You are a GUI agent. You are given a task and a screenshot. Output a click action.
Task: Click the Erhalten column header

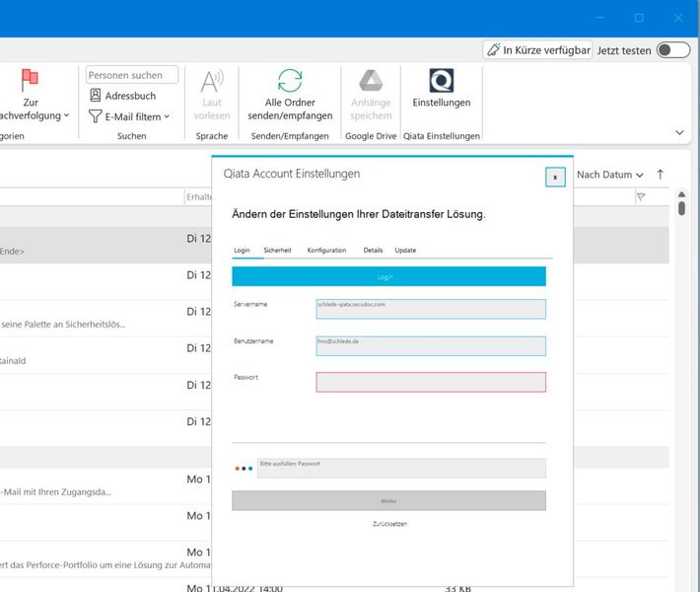click(x=198, y=196)
